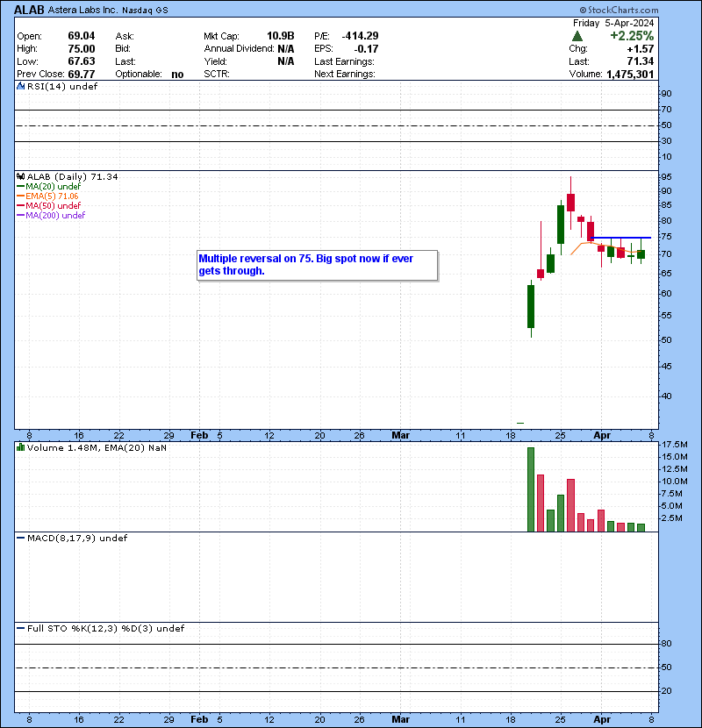Click the EPS value -0.17

pos(366,49)
